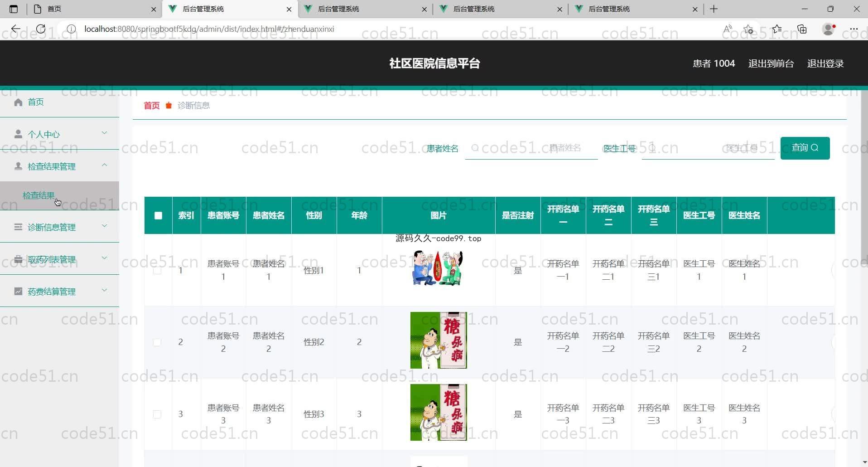868x467 pixels.
Task: Click the 个人中心 person icon
Action: [x=18, y=134]
